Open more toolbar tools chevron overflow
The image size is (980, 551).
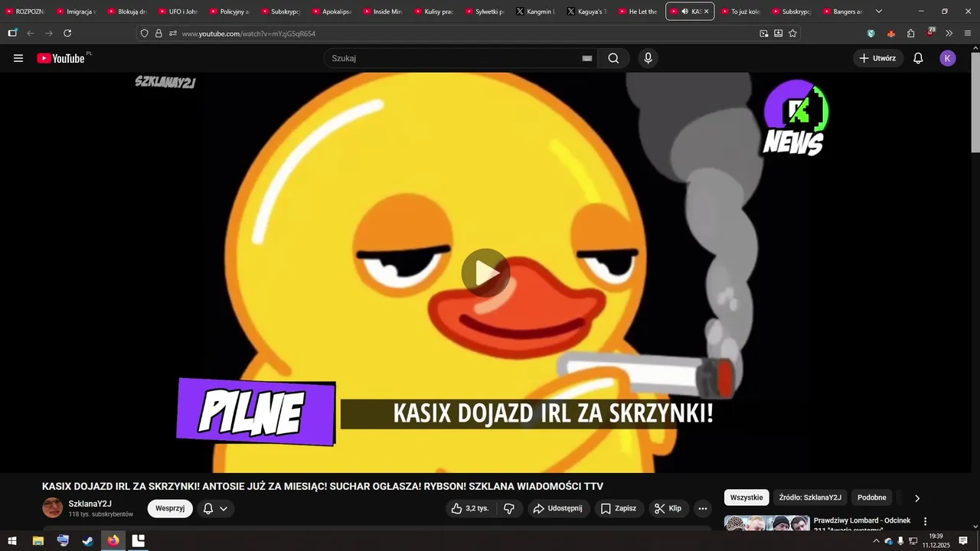(949, 33)
